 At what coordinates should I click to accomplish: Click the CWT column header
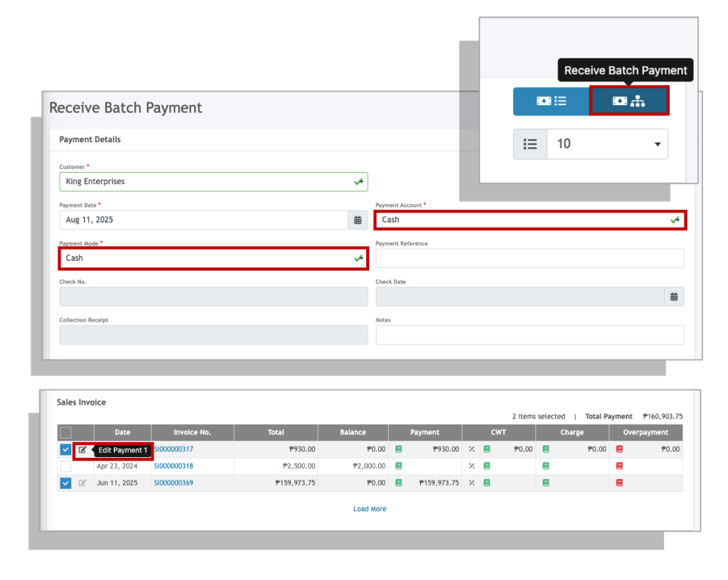pos(498,432)
